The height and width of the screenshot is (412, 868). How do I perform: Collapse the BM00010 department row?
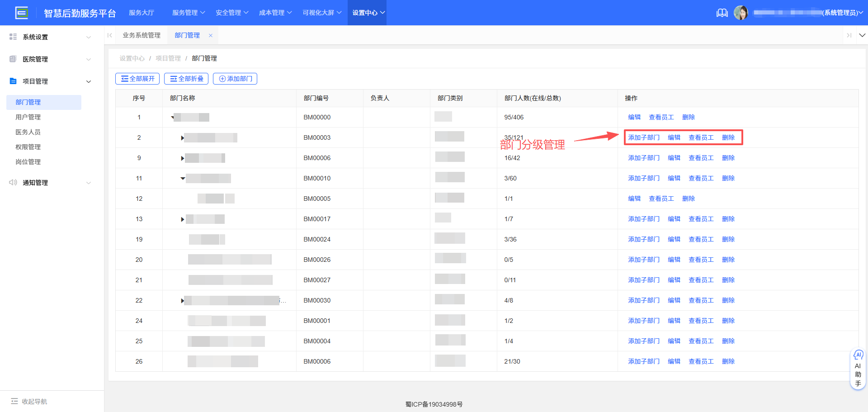183,178
